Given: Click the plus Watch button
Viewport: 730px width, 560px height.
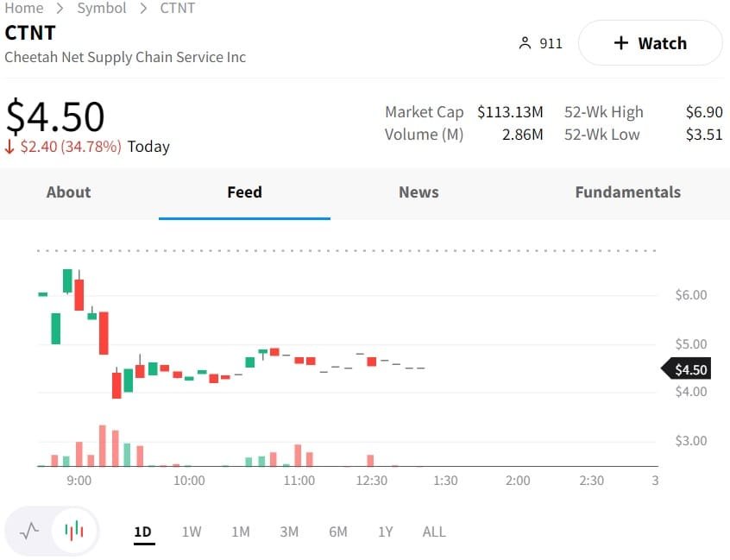Looking at the screenshot, I should [x=650, y=43].
